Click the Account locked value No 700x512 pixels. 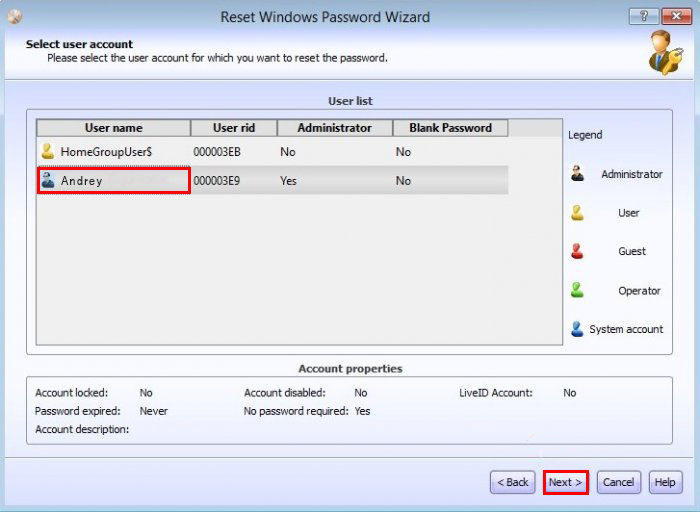146,393
